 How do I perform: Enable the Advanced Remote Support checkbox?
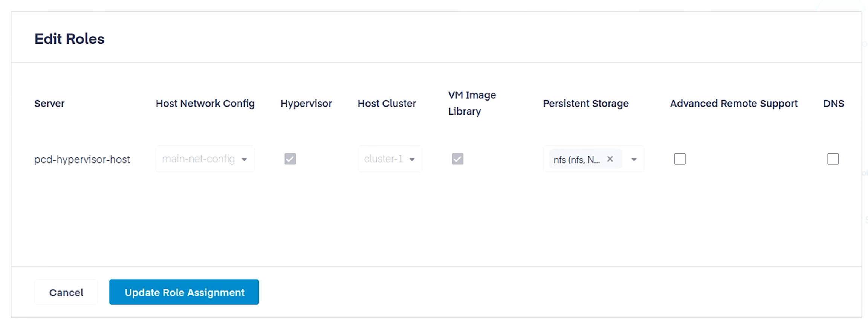click(x=680, y=159)
